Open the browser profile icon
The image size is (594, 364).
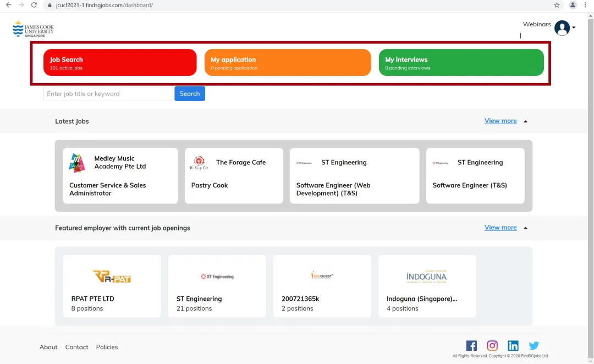tap(573, 5)
